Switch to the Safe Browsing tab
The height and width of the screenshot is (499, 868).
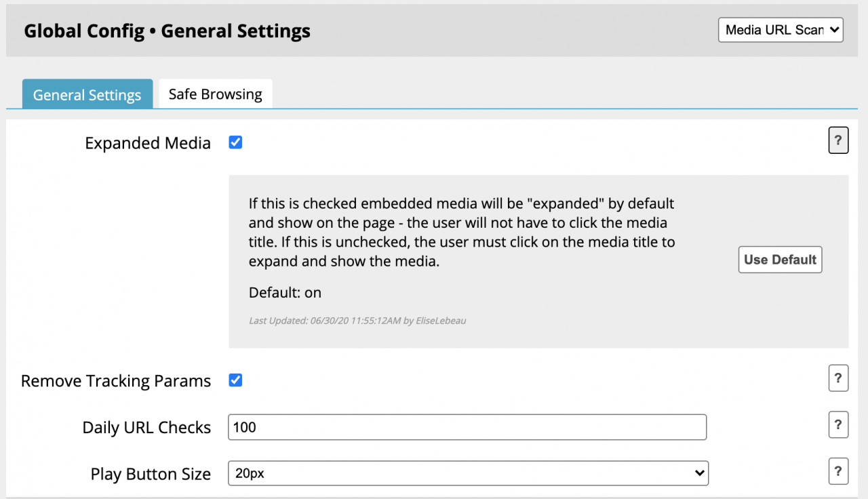click(215, 94)
